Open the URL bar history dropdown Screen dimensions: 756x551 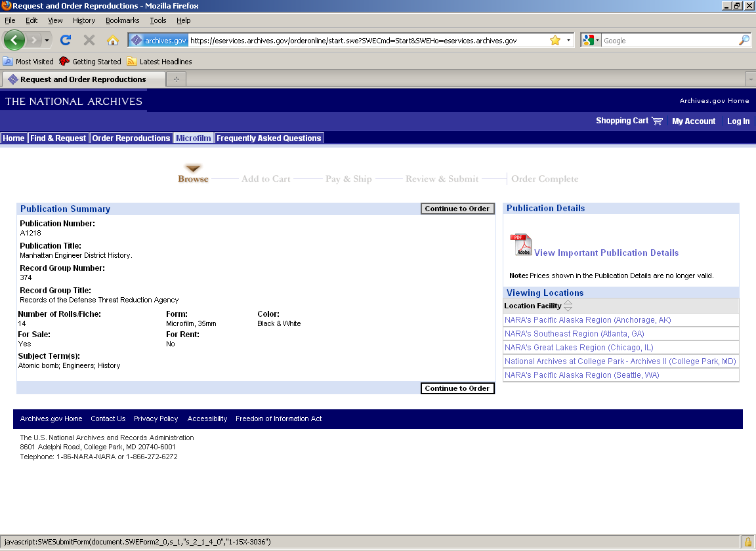tap(568, 41)
